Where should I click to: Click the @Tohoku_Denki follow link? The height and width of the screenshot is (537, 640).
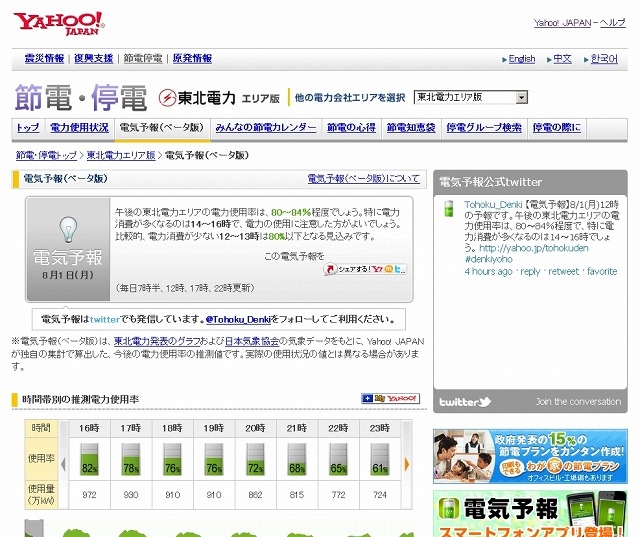238,320
